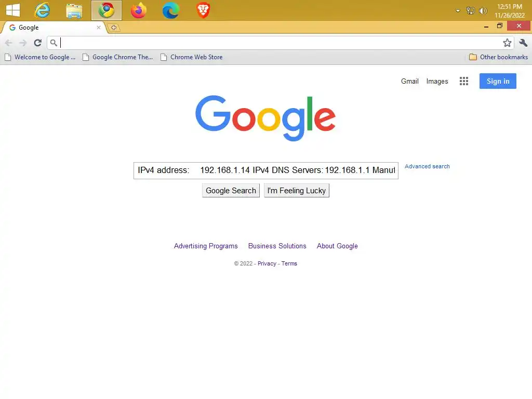The height and width of the screenshot is (399, 532).
Task: Open Advertising Programs link
Action: click(x=206, y=246)
